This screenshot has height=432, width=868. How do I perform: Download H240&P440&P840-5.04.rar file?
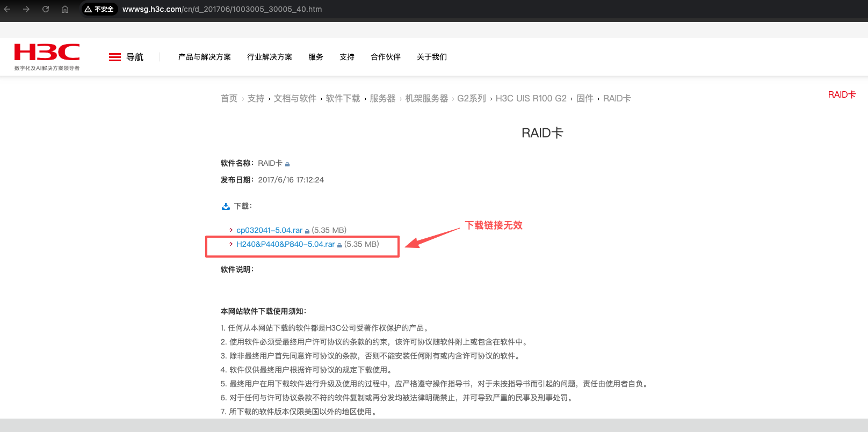coord(285,244)
